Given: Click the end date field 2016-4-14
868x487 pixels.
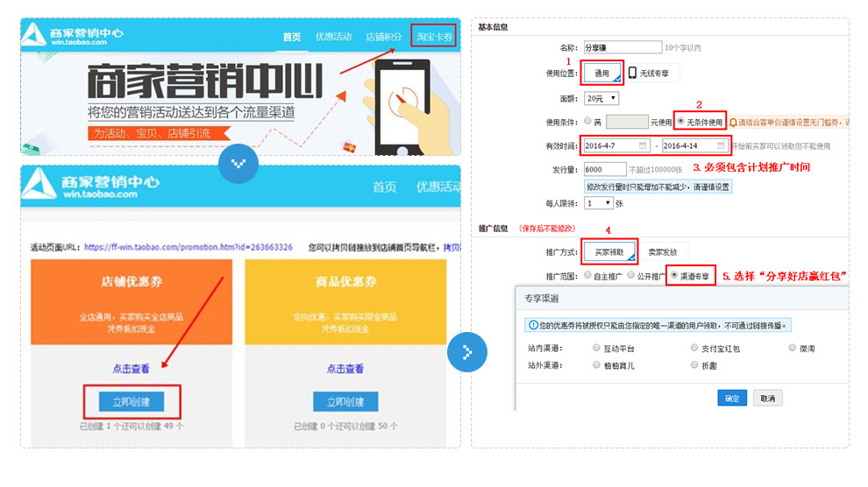Looking at the screenshot, I should click(694, 145).
